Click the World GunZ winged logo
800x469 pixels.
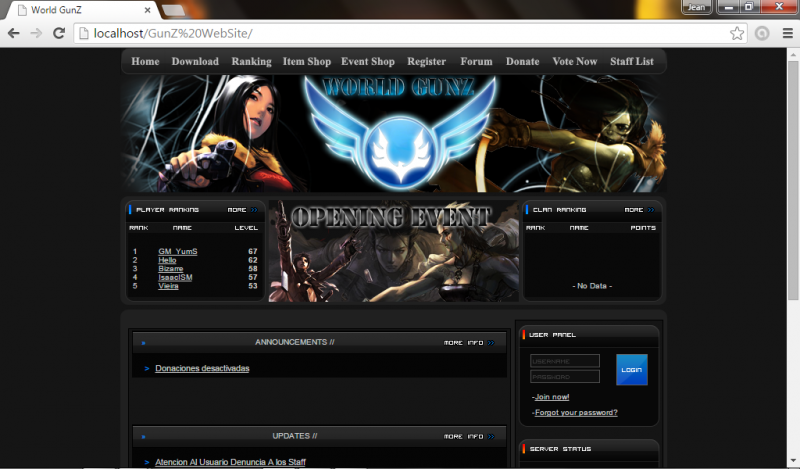pos(400,133)
